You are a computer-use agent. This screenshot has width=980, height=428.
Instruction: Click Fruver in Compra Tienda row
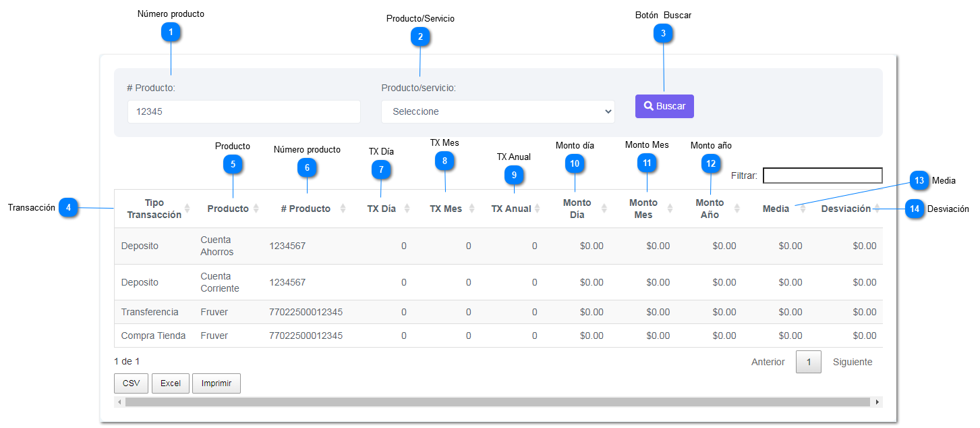tap(214, 336)
